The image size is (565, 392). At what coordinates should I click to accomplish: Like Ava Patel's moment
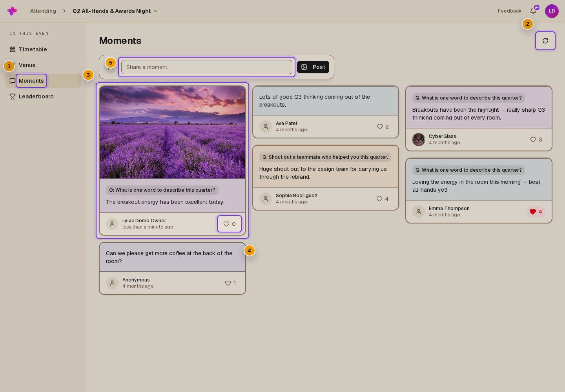[x=383, y=127]
